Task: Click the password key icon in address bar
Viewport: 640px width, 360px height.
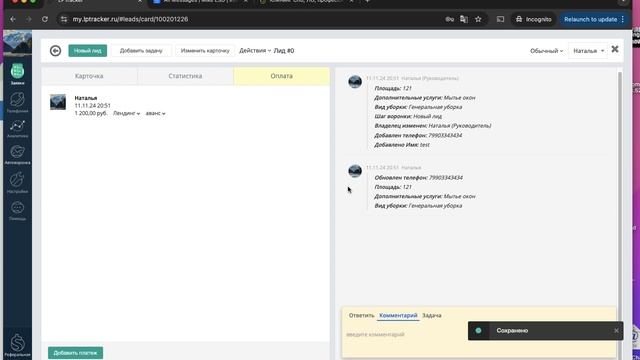Action: click(449, 19)
